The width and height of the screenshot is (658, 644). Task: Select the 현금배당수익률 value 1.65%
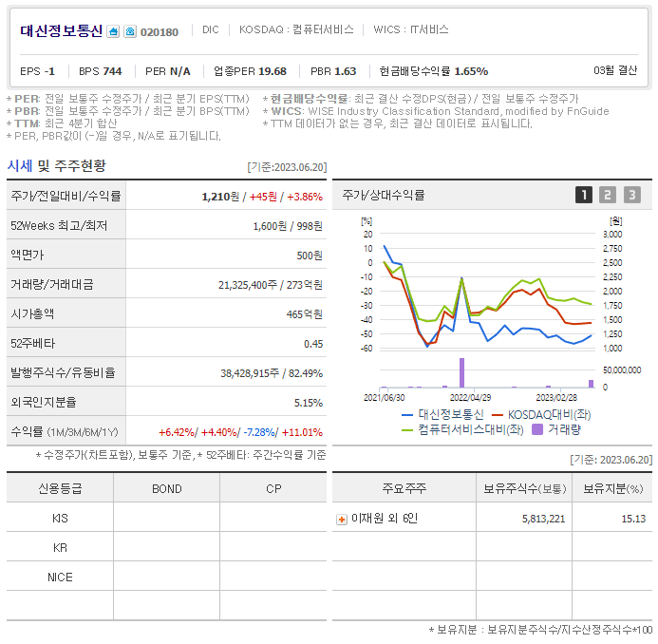coord(471,71)
